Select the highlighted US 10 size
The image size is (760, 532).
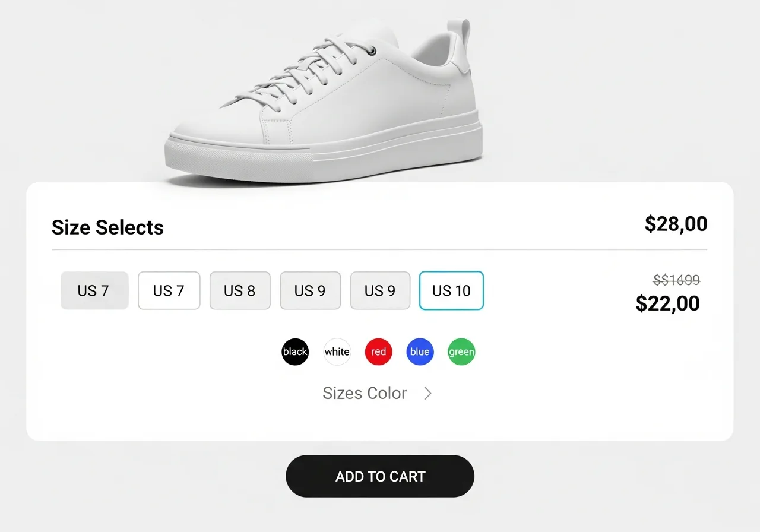tap(451, 290)
